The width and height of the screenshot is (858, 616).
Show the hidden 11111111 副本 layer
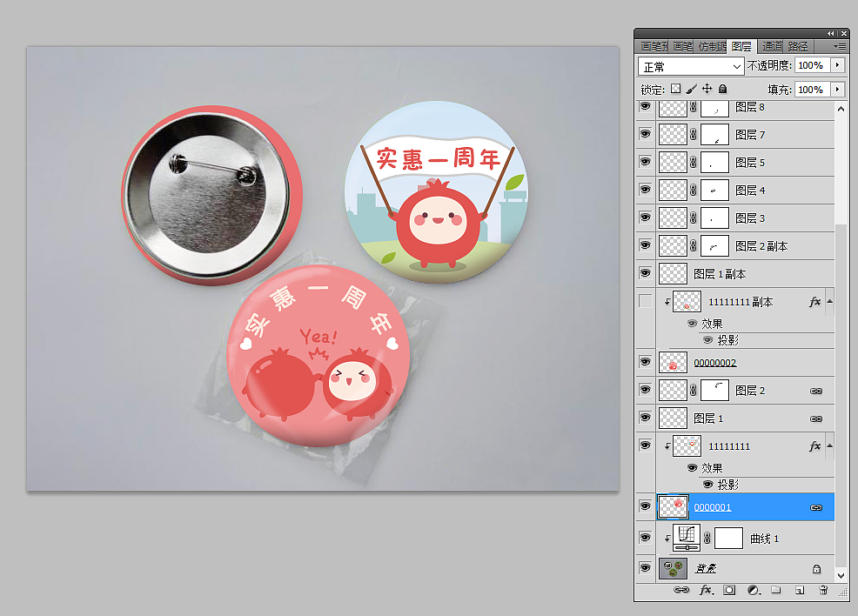click(x=646, y=301)
